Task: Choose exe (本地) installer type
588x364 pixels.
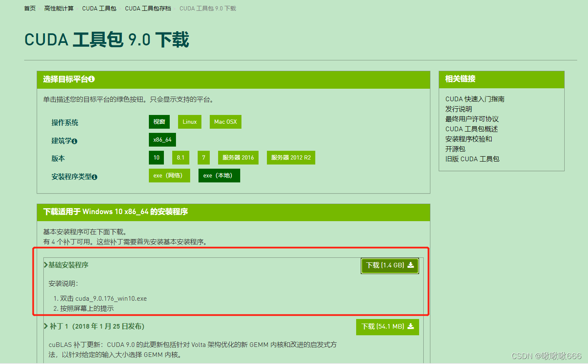Action: [219, 175]
